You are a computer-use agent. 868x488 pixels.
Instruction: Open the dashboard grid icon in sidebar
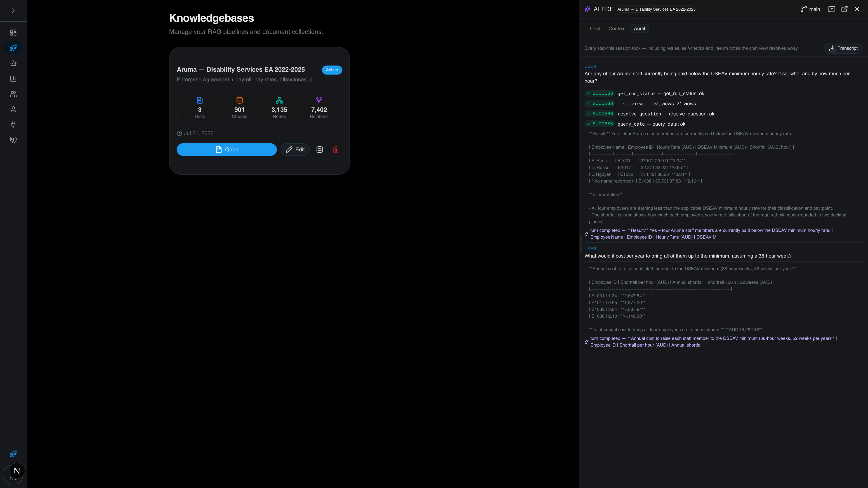tap(13, 32)
